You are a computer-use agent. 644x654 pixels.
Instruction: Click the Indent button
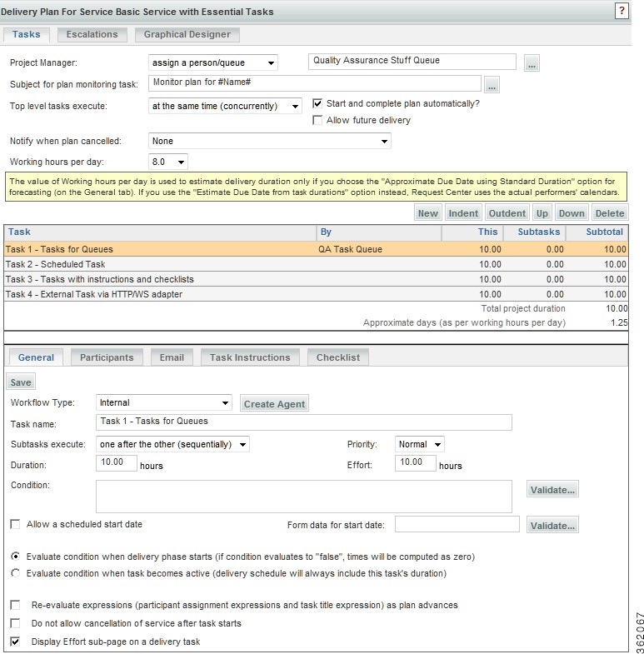[x=463, y=213]
